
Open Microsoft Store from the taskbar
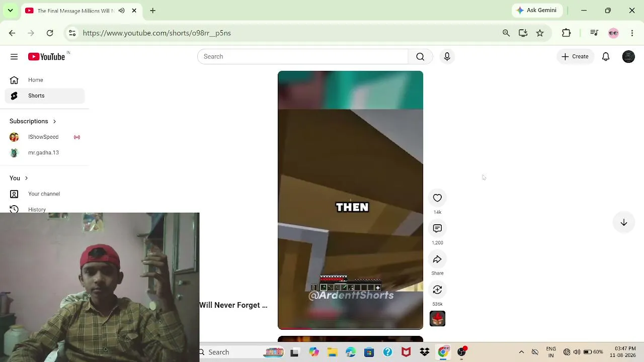tap(369, 352)
